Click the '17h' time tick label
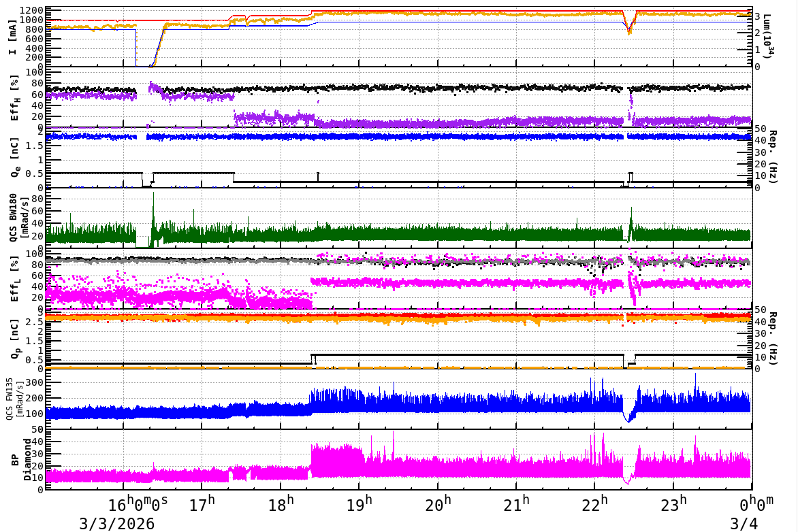This screenshot has height=532, width=798. 202,504
